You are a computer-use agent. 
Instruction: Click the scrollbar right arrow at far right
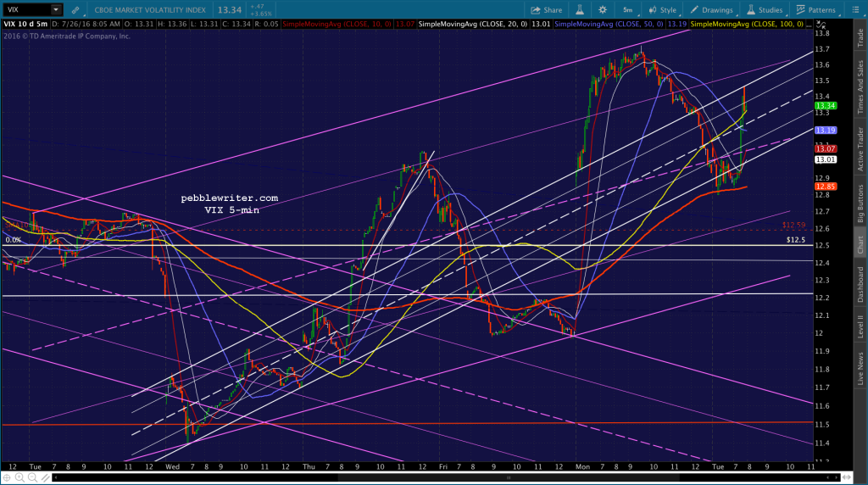tap(837, 477)
